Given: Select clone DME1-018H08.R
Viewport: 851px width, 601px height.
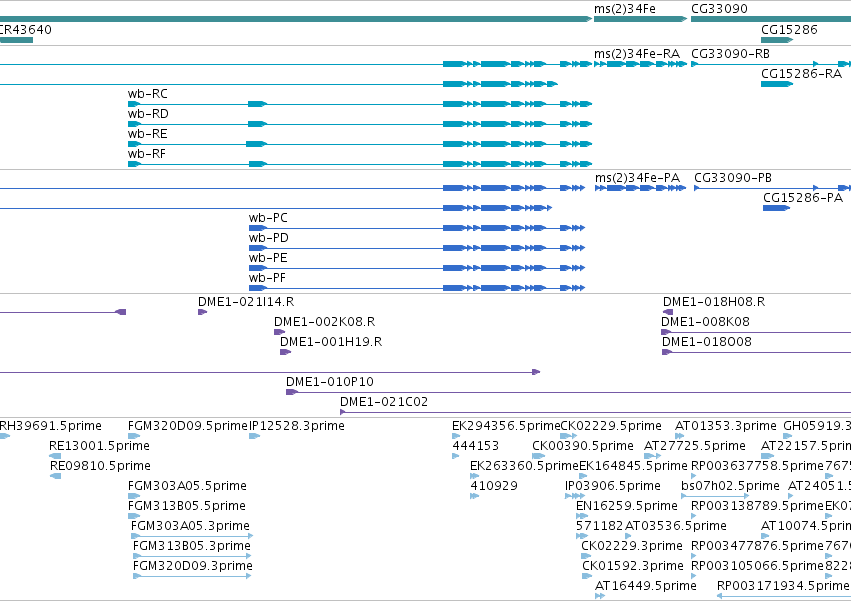Looking at the screenshot, I should (x=714, y=302).
